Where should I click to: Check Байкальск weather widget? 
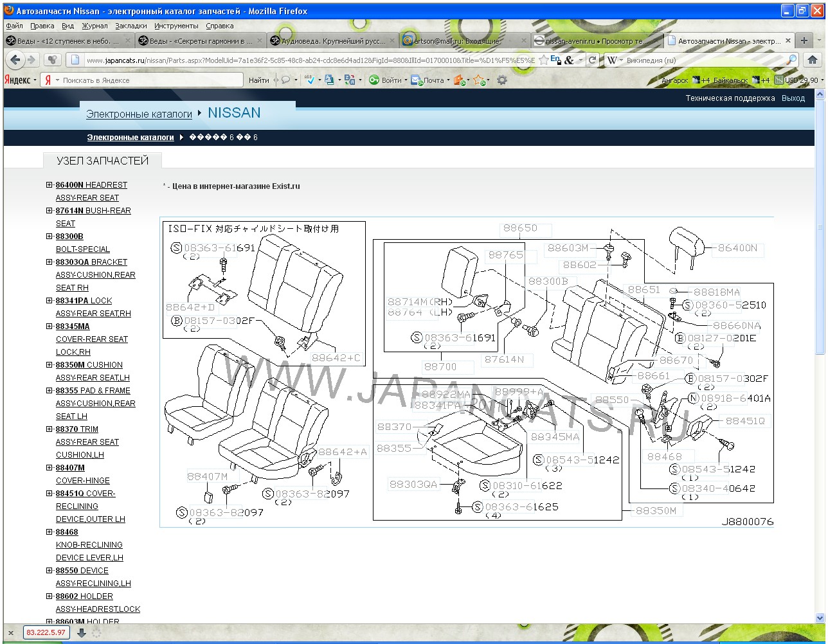741,80
